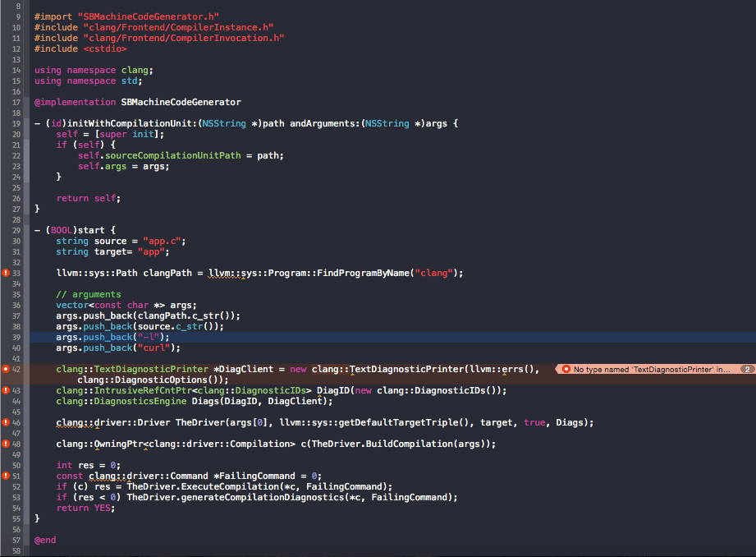Open the error indicator on line 43
Image resolution: width=756 pixels, height=557 pixels.
point(6,390)
